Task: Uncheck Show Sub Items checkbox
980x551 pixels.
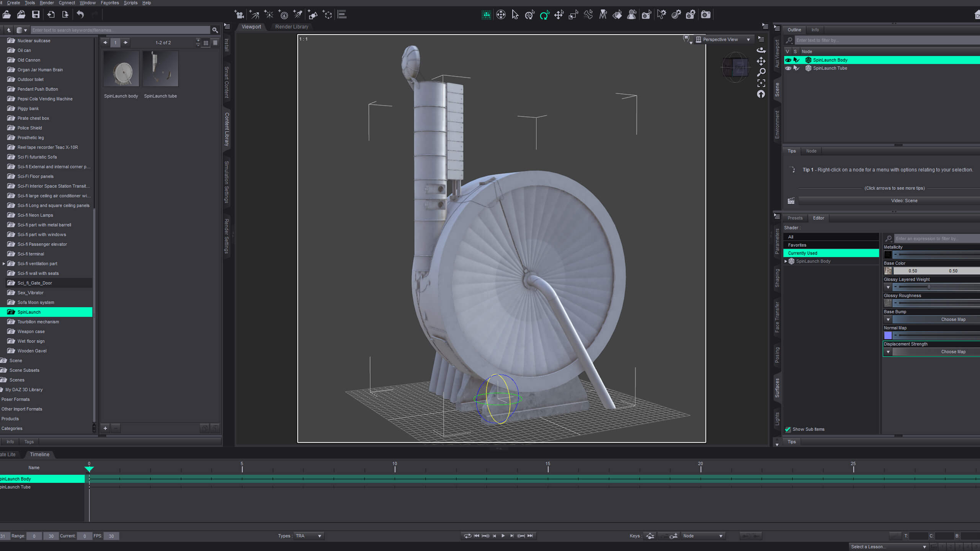Action: coord(788,429)
